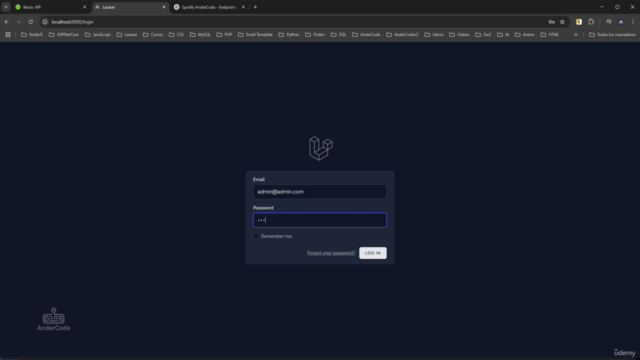The image size is (640, 360).
Task: Open the Cursos bookmark folder
Action: tap(153, 35)
